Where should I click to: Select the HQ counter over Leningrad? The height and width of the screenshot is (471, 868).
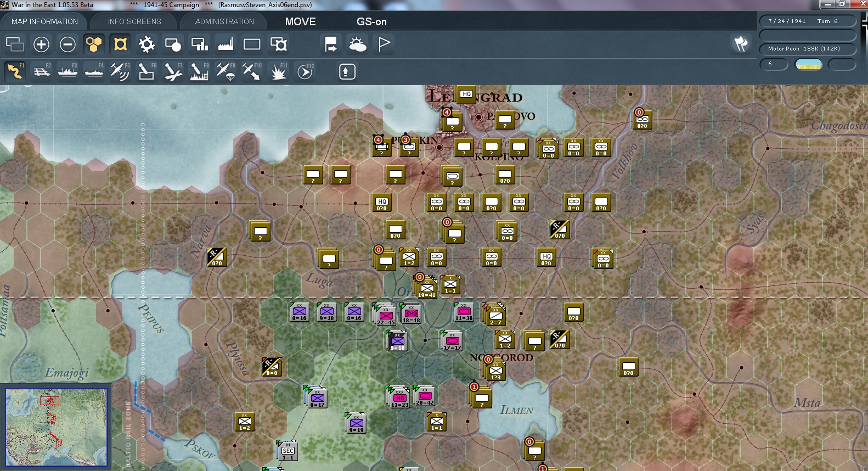click(466, 94)
